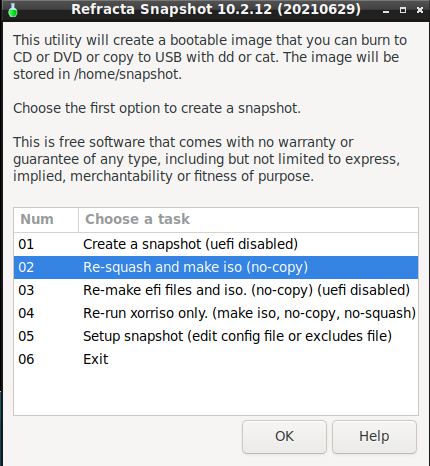Image resolution: width=430 pixels, height=466 pixels.
Task: Choose the Exit task row
Action: (x=216, y=359)
